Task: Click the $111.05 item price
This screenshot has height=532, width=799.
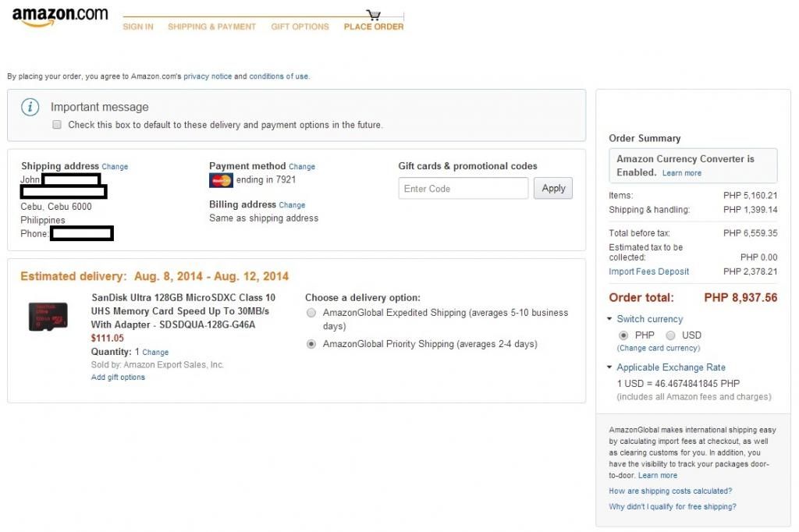Action: pyautogui.click(x=108, y=338)
